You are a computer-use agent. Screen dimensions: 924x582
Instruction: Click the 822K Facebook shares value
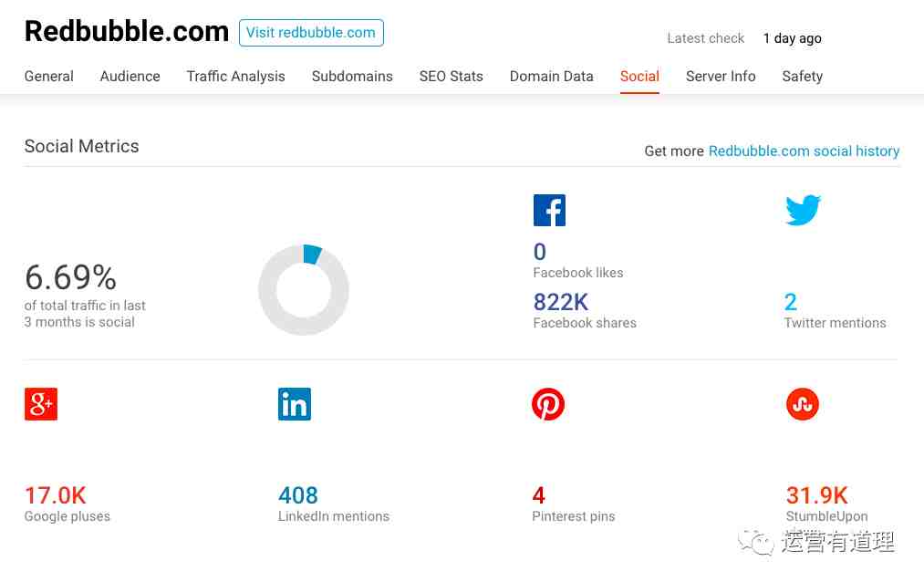pos(561,302)
